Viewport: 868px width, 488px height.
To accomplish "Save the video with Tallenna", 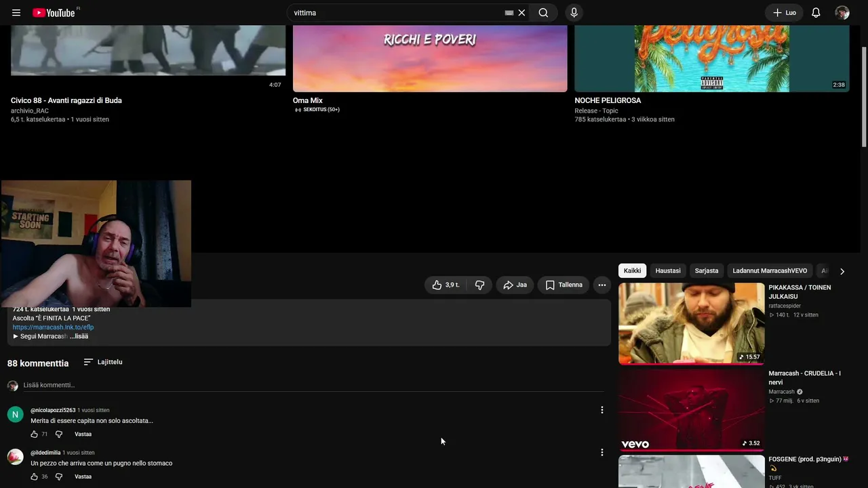I will click(x=564, y=285).
